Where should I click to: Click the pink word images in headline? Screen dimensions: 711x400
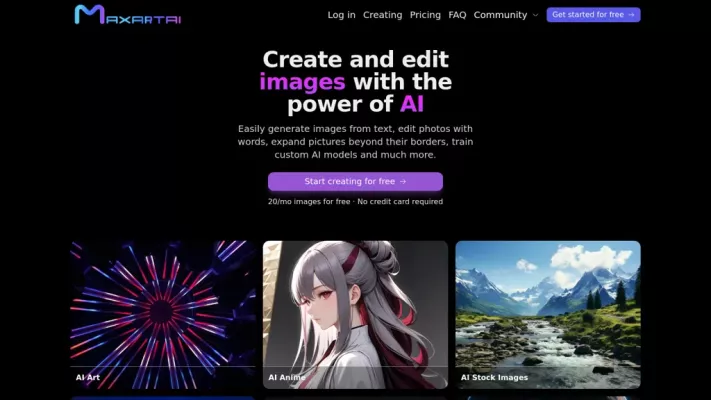(302, 82)
